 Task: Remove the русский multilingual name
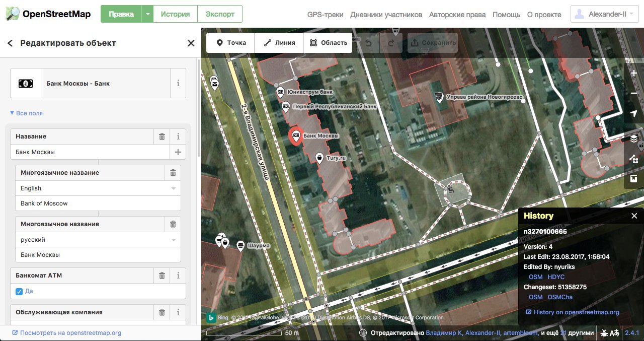[173, 224]
